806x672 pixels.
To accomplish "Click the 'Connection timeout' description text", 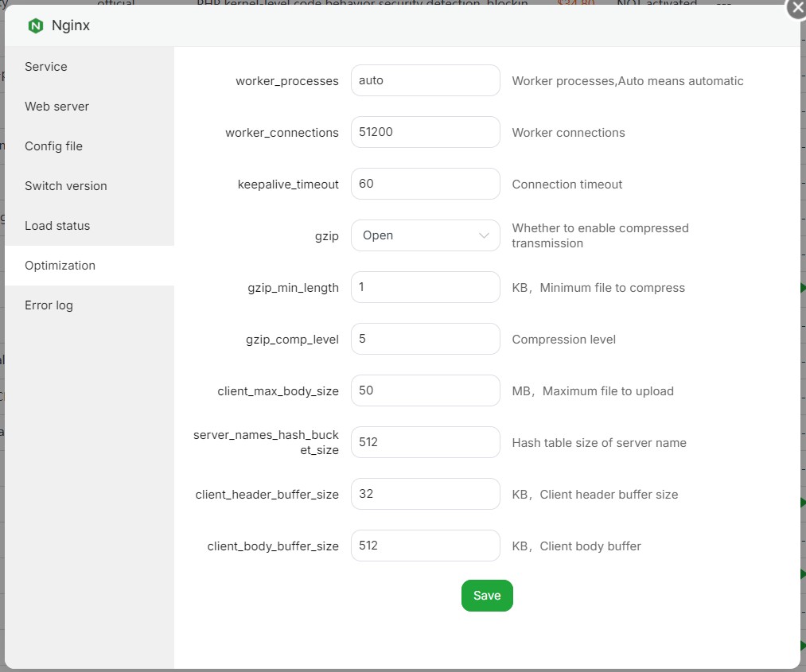I will (x=567, y=185).
